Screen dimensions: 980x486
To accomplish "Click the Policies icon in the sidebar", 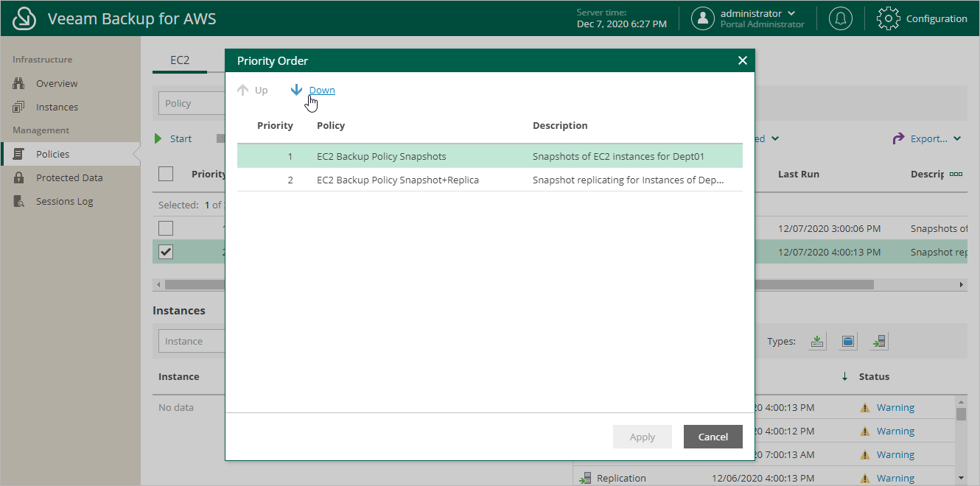I will pos(19,154).
